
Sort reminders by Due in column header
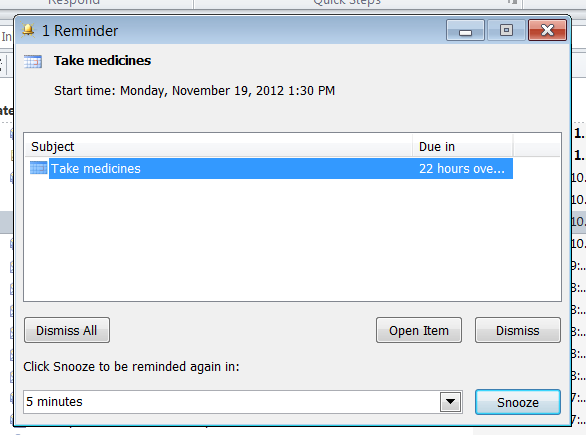tap(463, 146)
